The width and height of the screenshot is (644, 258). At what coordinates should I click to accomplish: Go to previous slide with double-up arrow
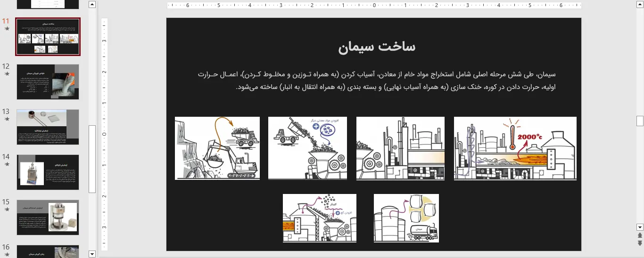coord(640,235)
